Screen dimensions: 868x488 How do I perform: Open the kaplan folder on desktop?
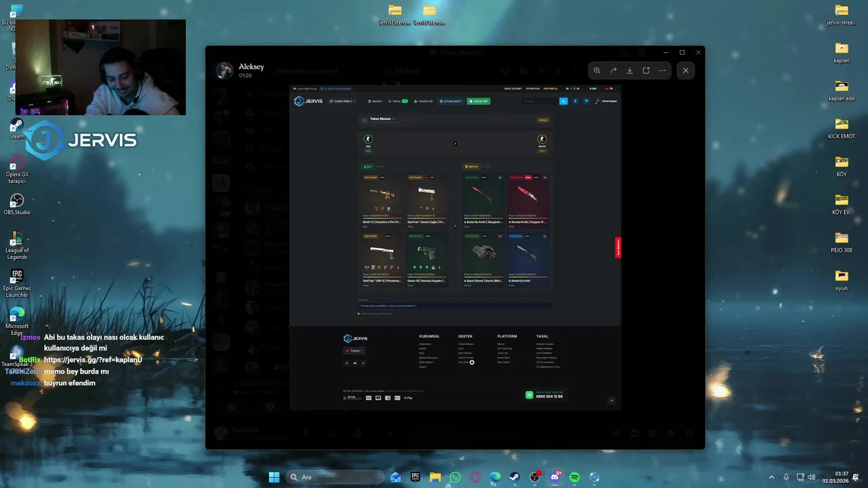[842, 52]
